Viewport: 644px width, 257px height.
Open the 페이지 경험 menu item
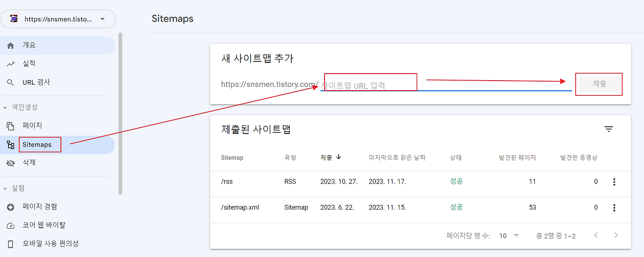[57, 207]
